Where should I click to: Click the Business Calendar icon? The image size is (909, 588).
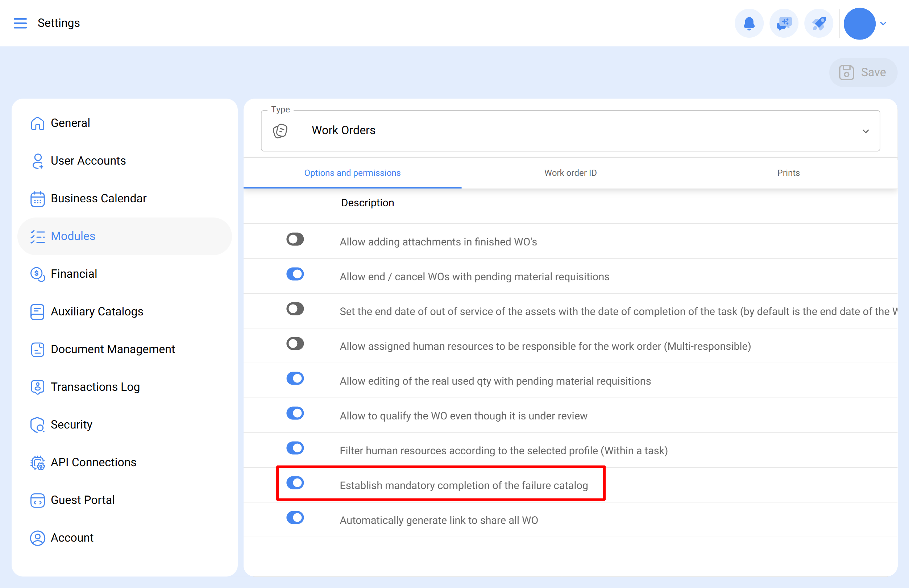37,199
